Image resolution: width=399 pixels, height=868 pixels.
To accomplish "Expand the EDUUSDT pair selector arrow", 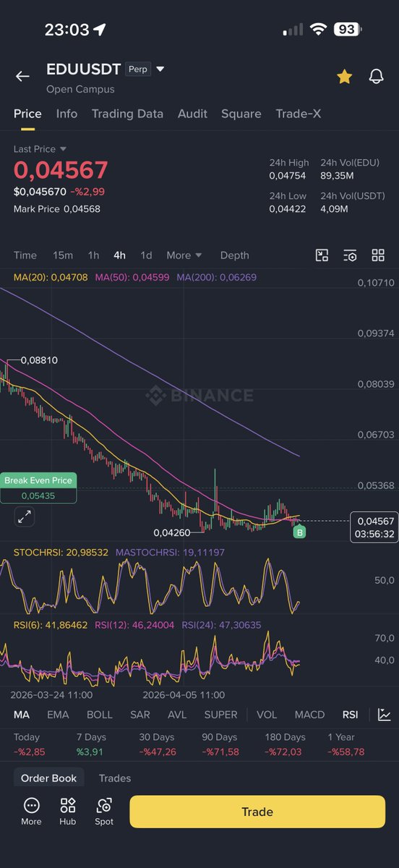I will pyautogui.click(x=160, y=69).
